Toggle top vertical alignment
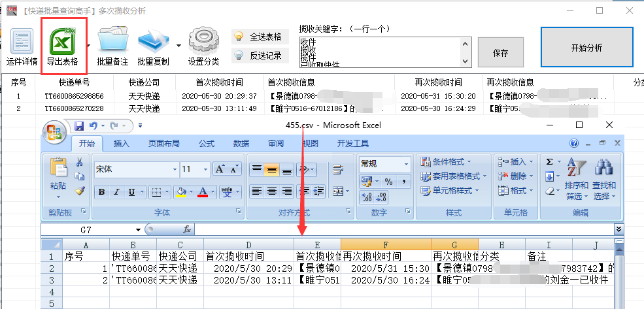The width and height of the screenshot is (644, 309). click(x=257, y=169)
